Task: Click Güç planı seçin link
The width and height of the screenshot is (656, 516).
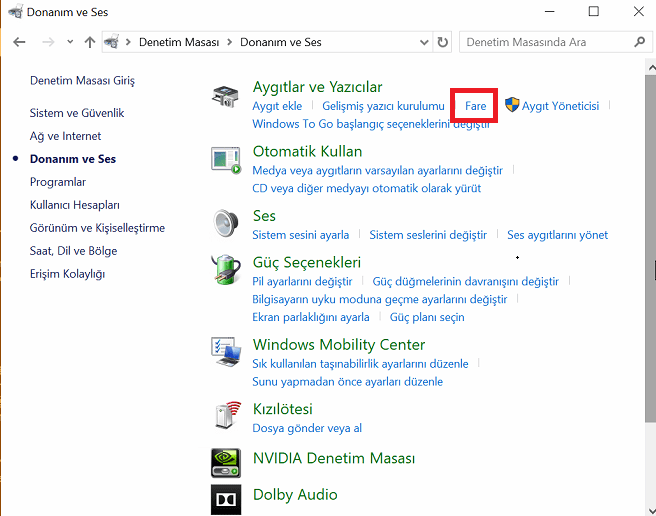Action: tap(427, 318)
